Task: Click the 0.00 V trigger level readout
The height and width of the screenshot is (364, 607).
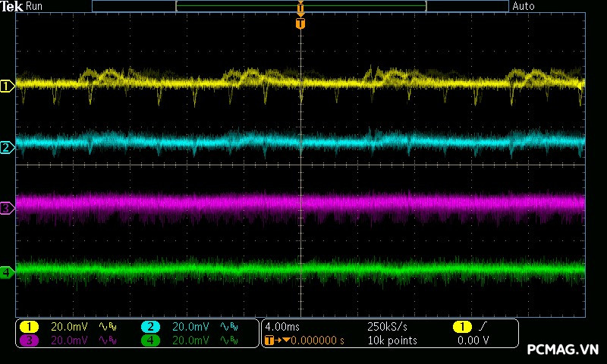Action: coord(473,340)
